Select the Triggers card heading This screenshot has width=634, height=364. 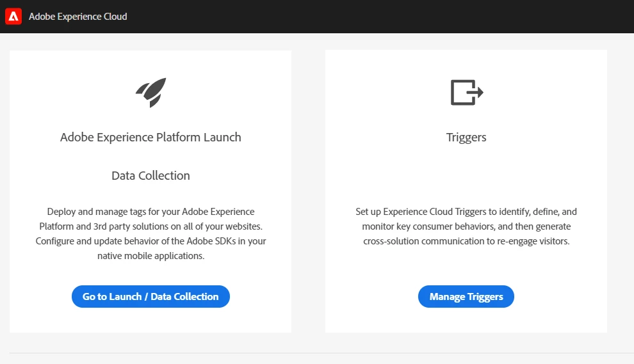click(x=466, y=138)
